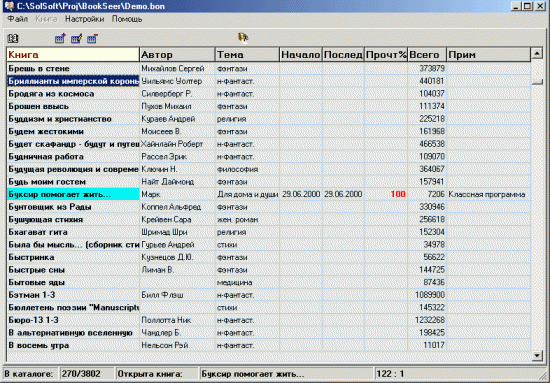Screen dimensions: 550x383
Task: Sort by the Книга column header
Action: [x=73, y=55]
